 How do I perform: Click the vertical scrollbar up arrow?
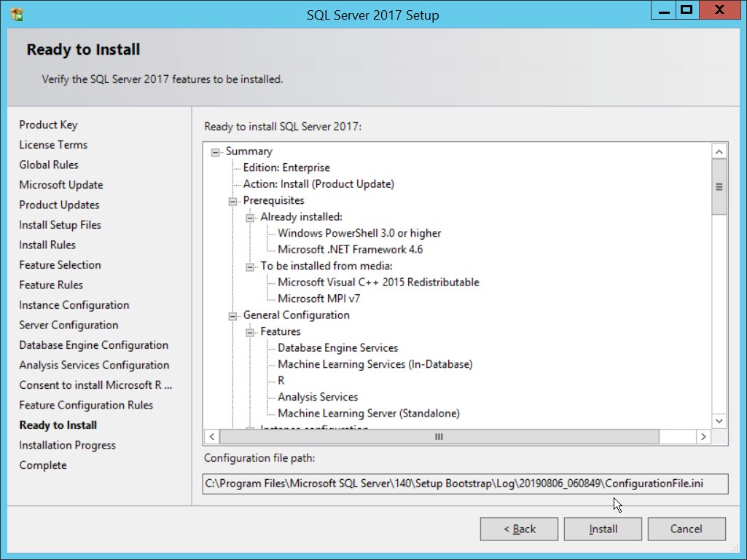pos(719,151)
